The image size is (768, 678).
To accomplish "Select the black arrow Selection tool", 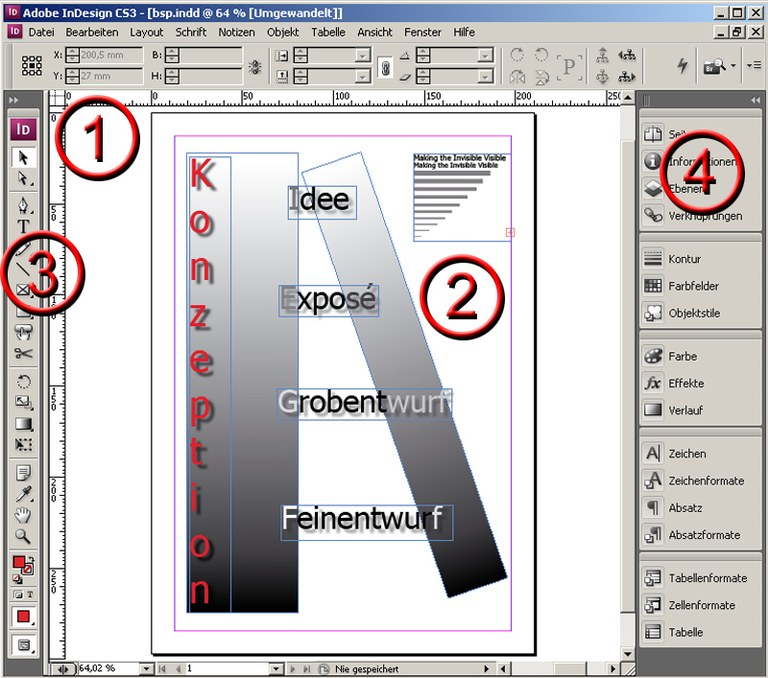I will pyautogui.click(x=23, y=157).
